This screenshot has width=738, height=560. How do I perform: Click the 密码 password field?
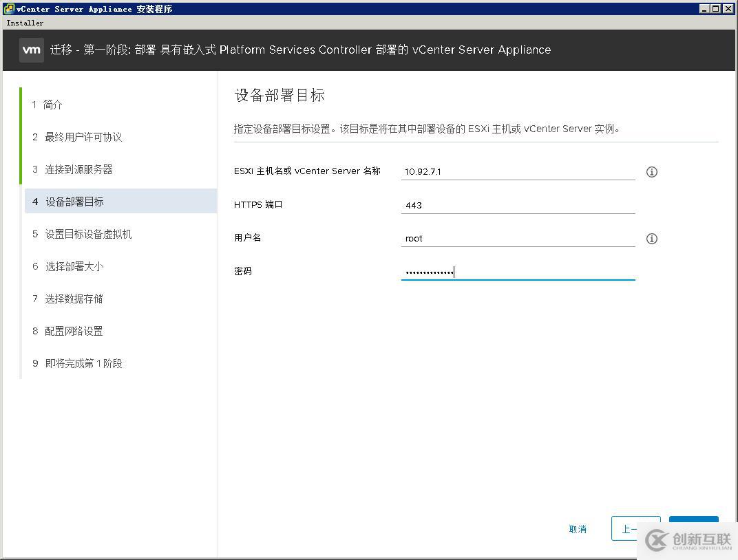click(x=518, y=272)
